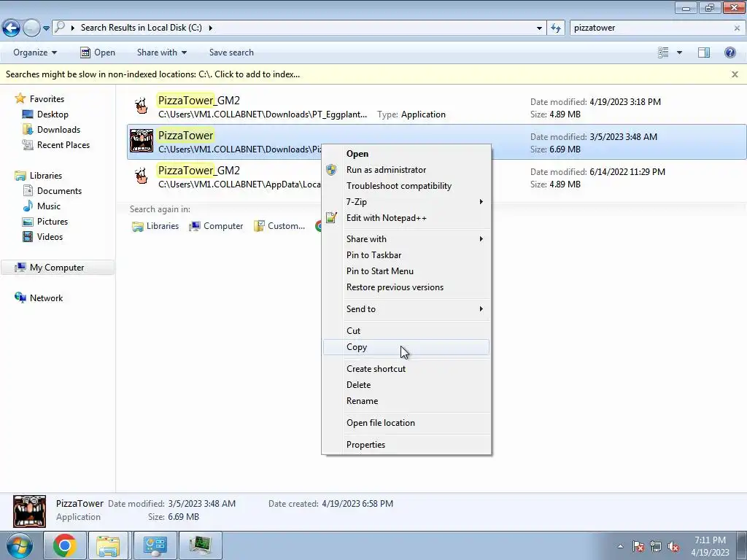Open the toolbar Share with dropdown
Viewport: 747px width, 560px height.
coord(161,52)
